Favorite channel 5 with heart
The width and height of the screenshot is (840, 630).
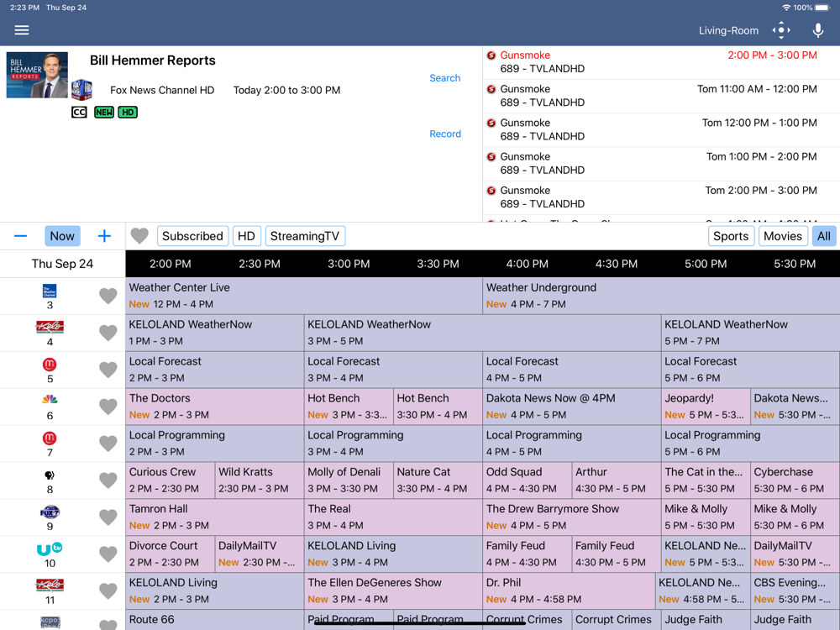point(108,370)
